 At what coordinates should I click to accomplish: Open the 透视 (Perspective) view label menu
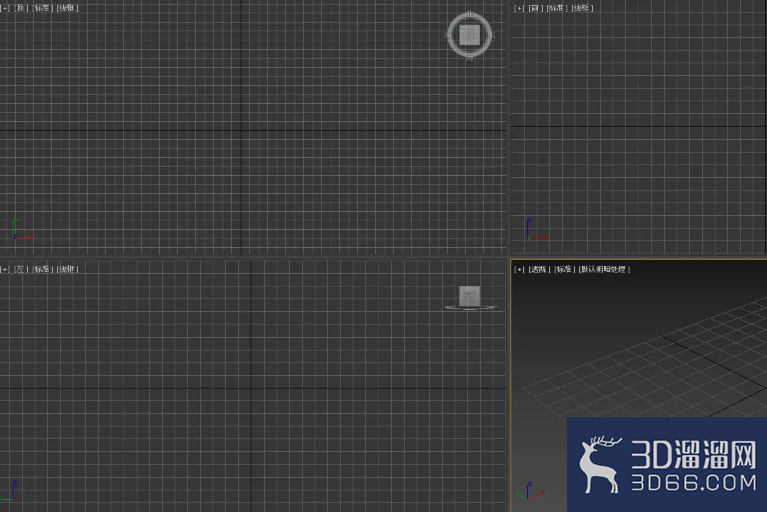click(x=539, y=269)
